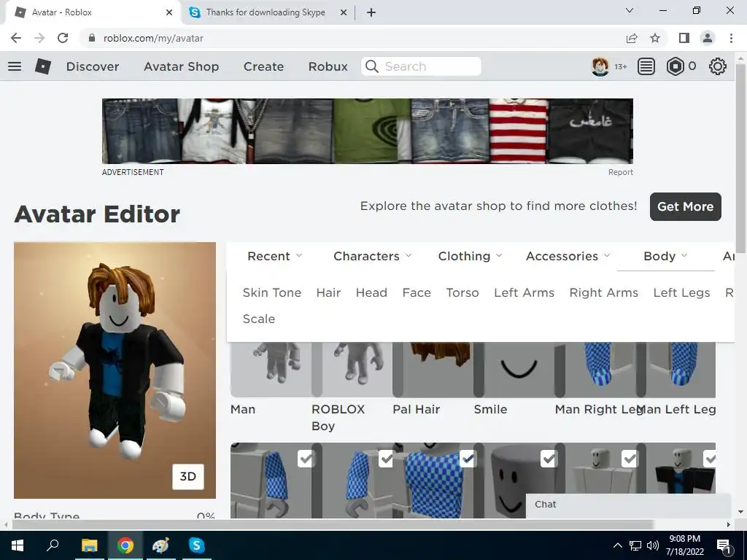
Task: Click the Get More button
Action: pyautogui.click(x=686, y=206)
